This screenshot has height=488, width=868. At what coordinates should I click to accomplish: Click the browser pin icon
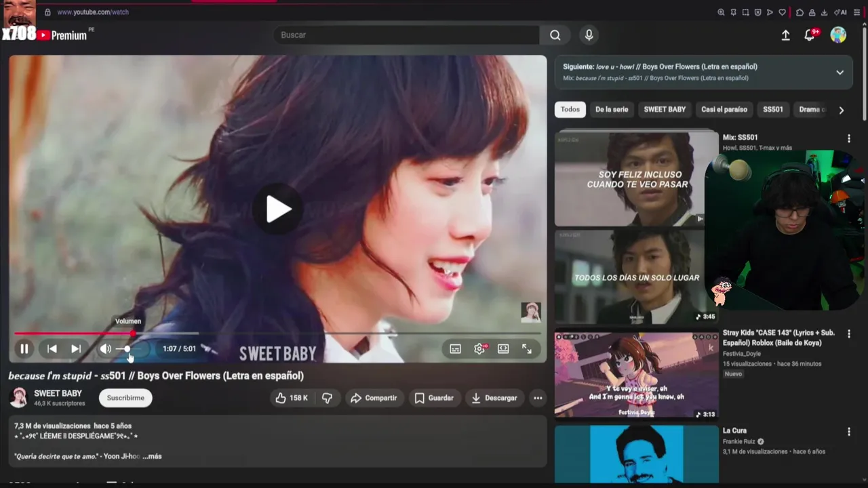point(733,12)
